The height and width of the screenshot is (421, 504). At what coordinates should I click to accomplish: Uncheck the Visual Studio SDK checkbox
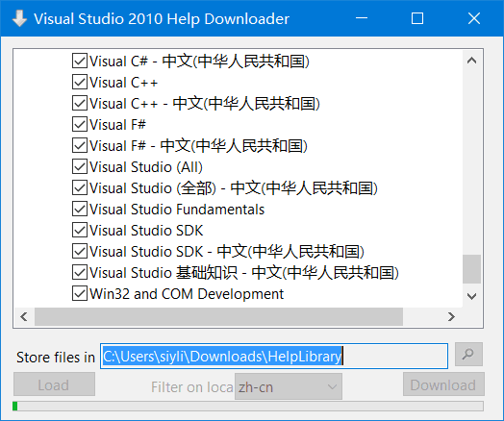(x=80, y=231)
